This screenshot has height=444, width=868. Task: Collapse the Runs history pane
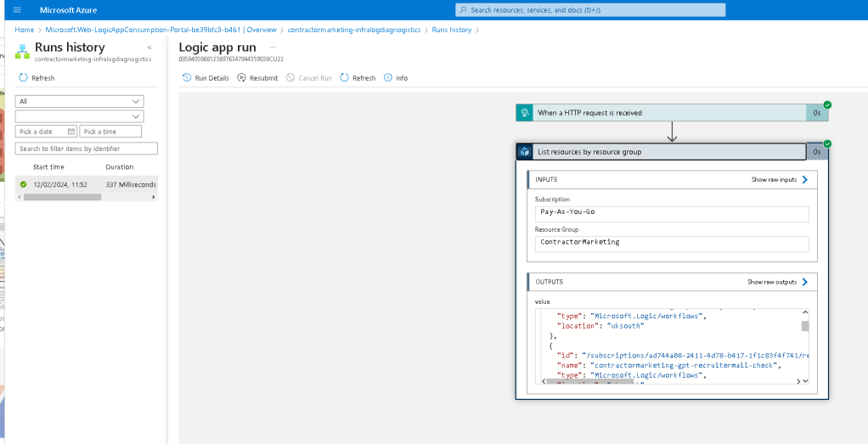coord(149,48)
